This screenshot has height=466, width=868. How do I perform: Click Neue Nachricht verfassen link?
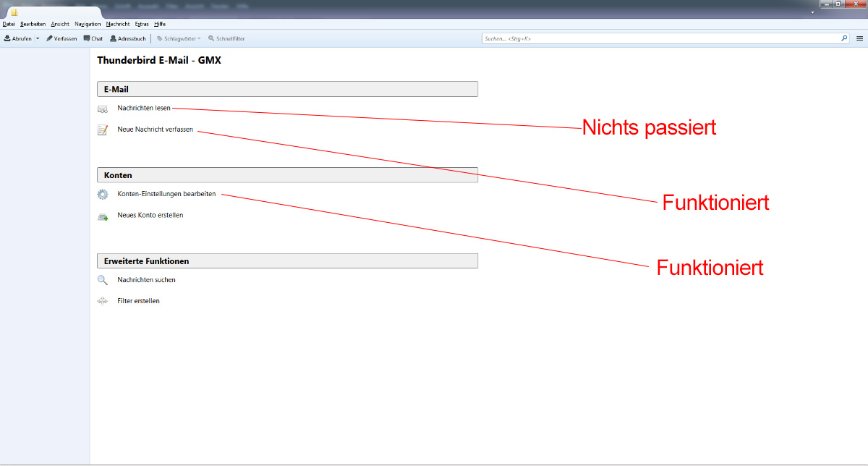[x=156, y=130]
